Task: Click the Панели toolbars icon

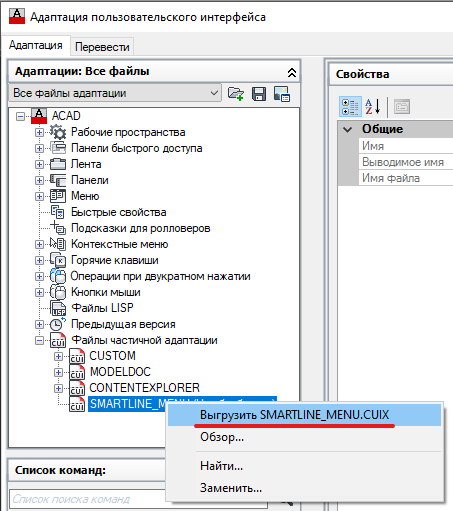Action: [x=58, y=180]
